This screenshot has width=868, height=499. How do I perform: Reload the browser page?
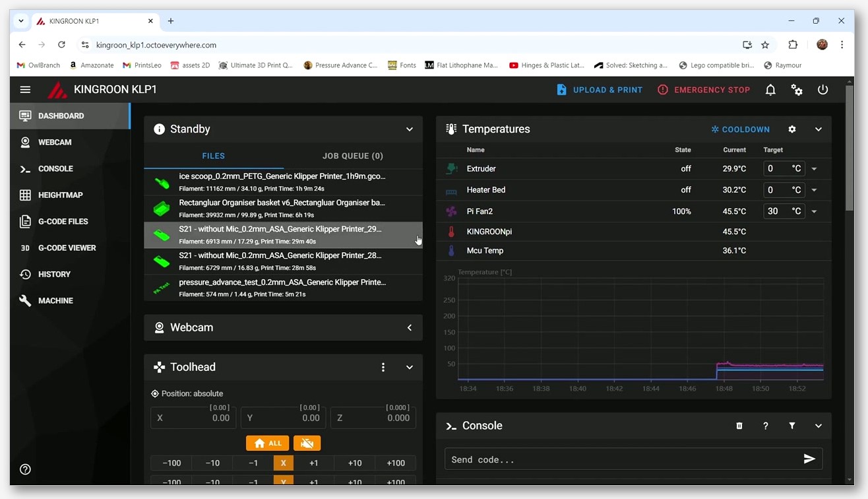point(61,45)
